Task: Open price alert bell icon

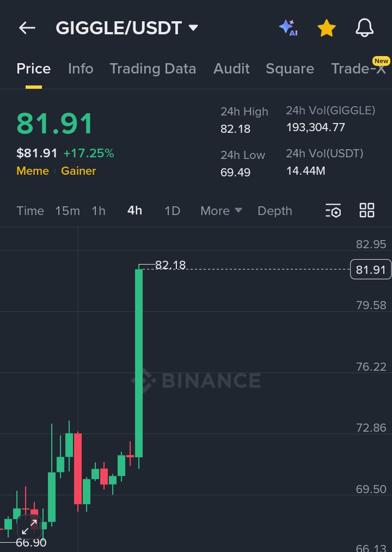Action: pos(365,28)
